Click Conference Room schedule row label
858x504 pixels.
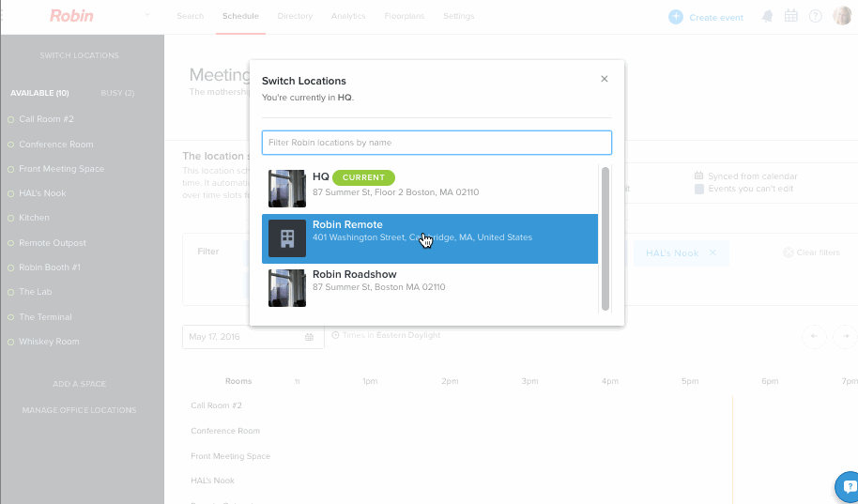tap(225, 431)
